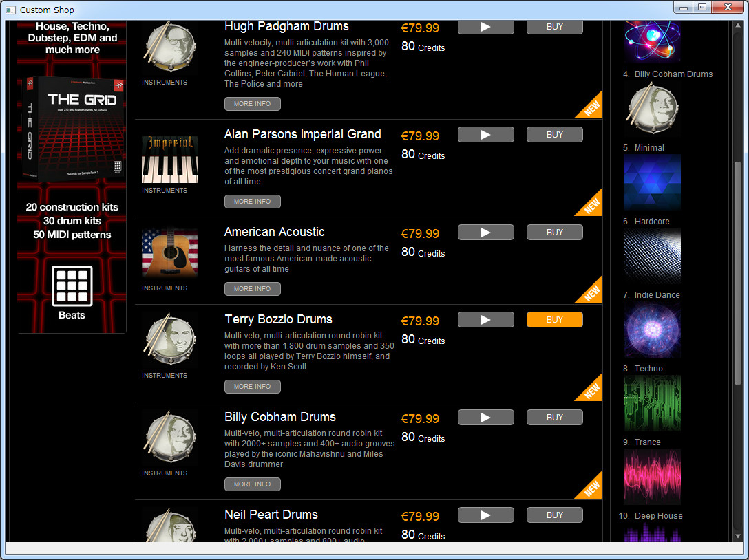
Task: Play the Neil Peart Drums preview
Action: 486,515
